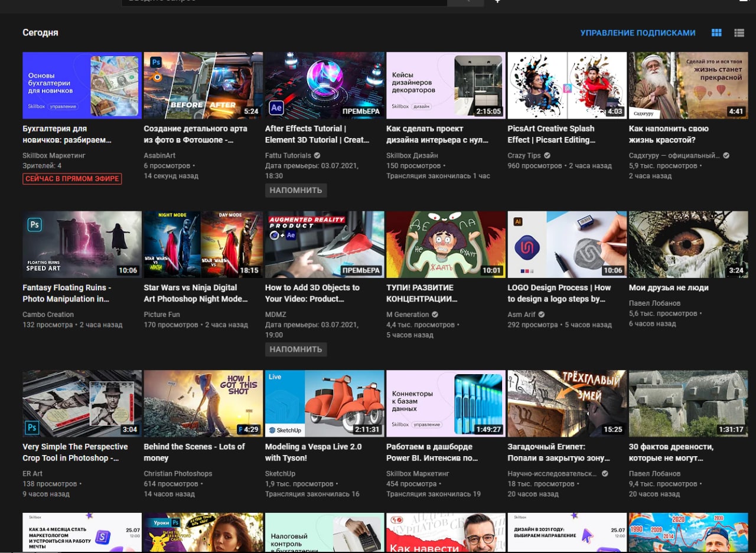Screen dimensions: 756x553
Task: Open title LOGO Design Process
Action: click(x=559, y=293)
